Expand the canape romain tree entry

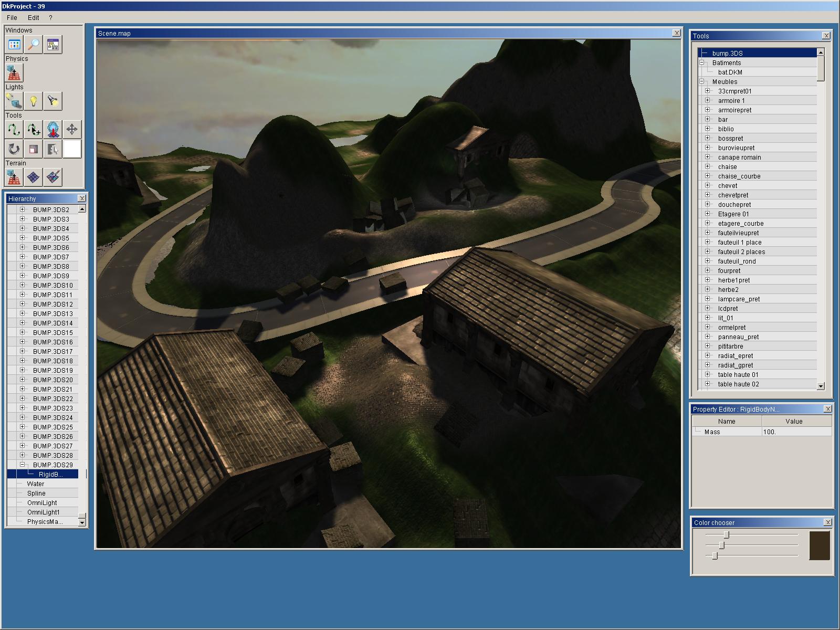point(707,157)
